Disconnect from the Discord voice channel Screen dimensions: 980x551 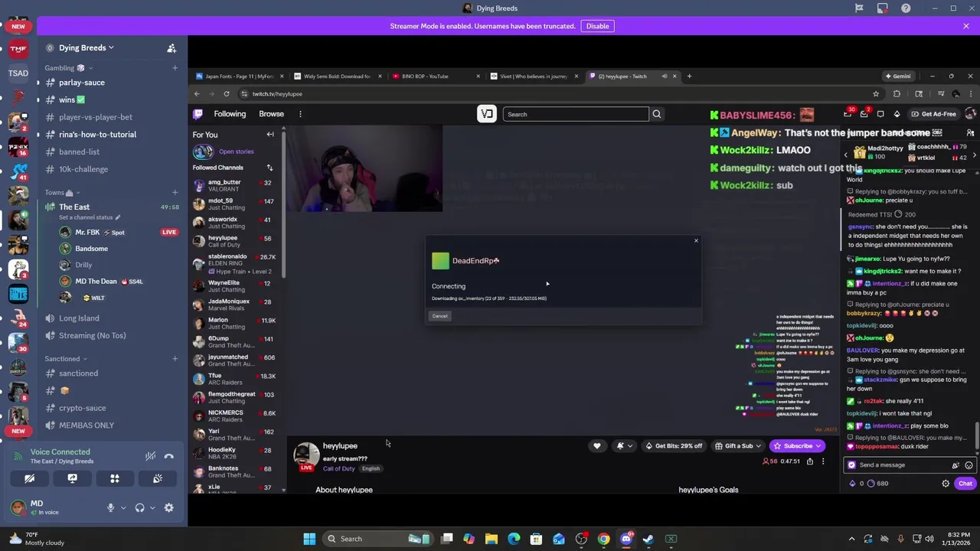point(169,456)
